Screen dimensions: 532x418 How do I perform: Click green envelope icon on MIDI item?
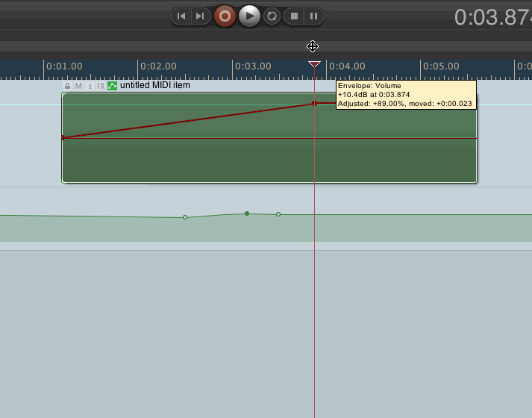coord(113,86)
